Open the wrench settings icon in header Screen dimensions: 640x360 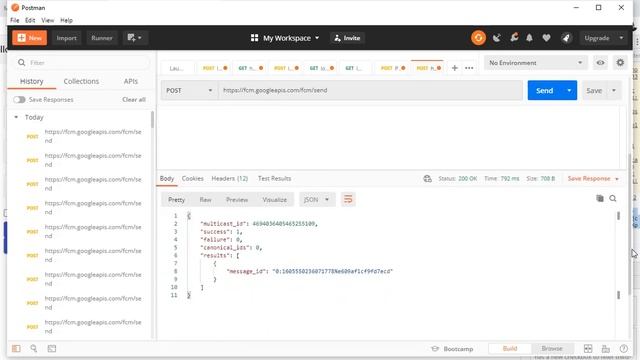tap(513, 38)
